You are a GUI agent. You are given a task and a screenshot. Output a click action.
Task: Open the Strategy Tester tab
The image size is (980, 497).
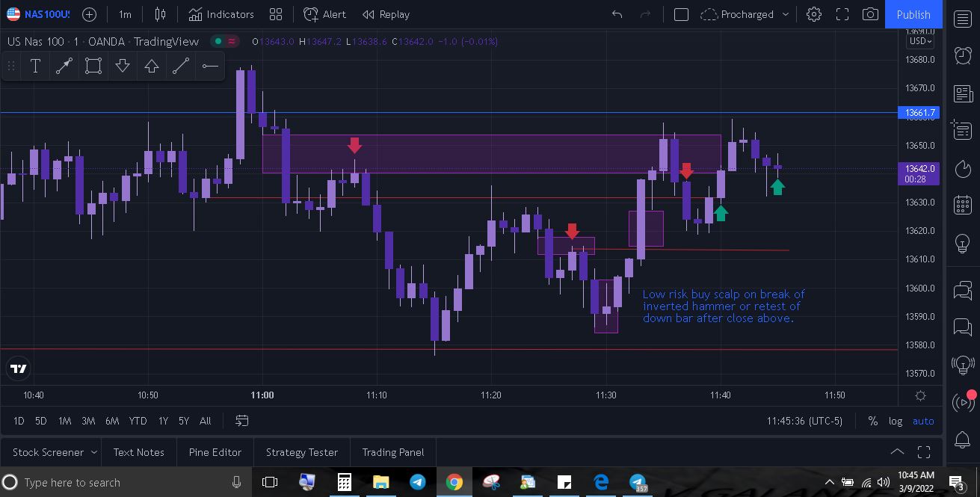[302, 452]
